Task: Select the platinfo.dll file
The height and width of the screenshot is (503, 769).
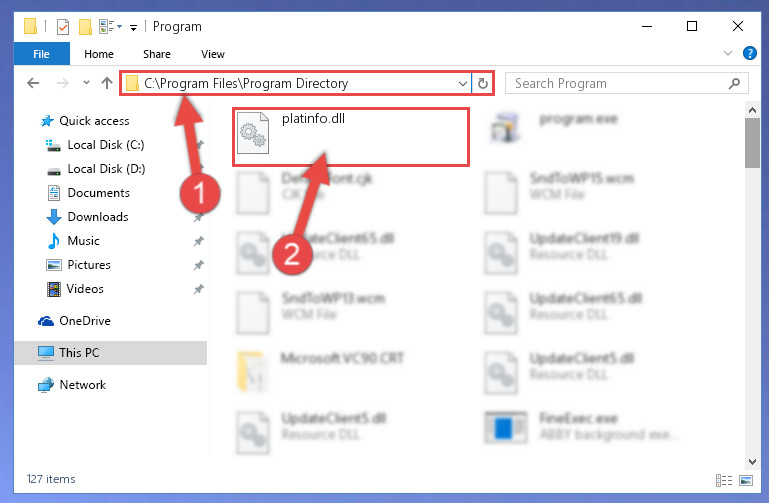Action: [351, 137]
